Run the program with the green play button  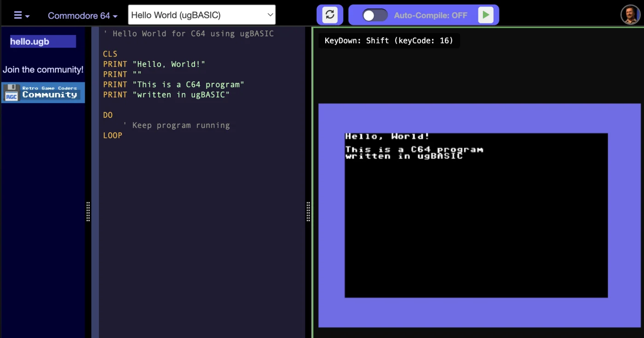click(x=486, y=15)
